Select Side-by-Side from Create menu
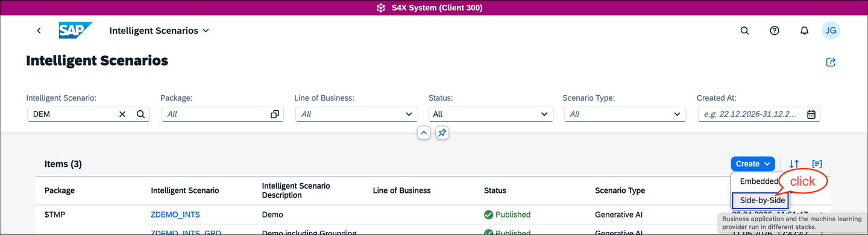The width and height of the screenshot is (868, 235). pyautogui.click(x=760, y=200)
